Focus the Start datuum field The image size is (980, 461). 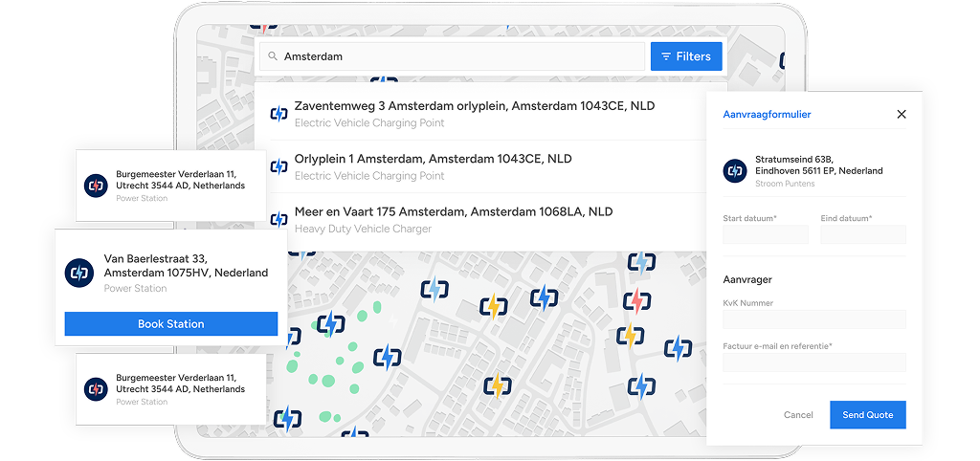766,235
